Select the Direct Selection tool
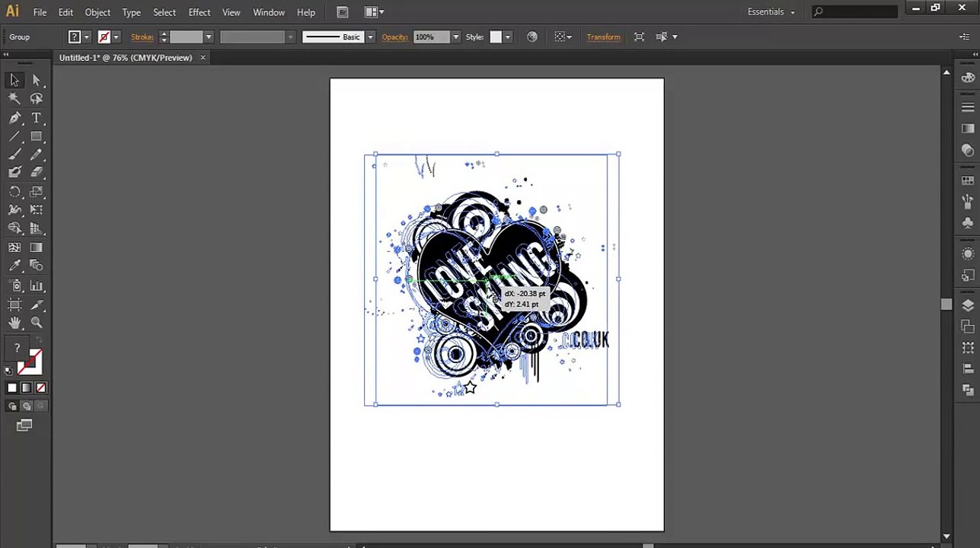Image resolution: width=980 pixels, height=548 pixels. (x=36, y=80)
